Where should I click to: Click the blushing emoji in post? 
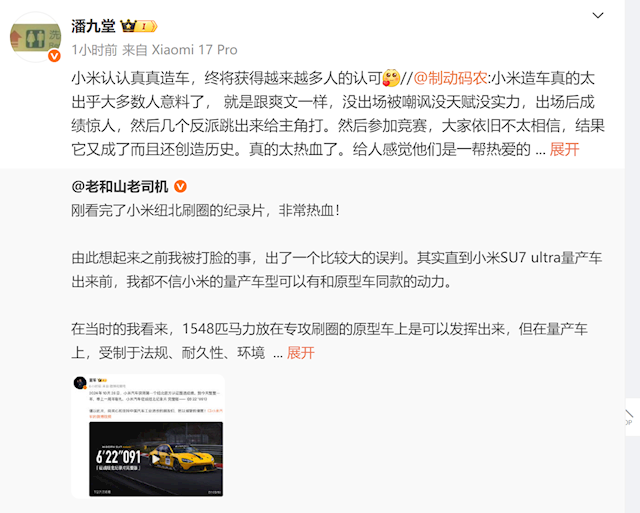pyautogui.click(x=391, y=78)
